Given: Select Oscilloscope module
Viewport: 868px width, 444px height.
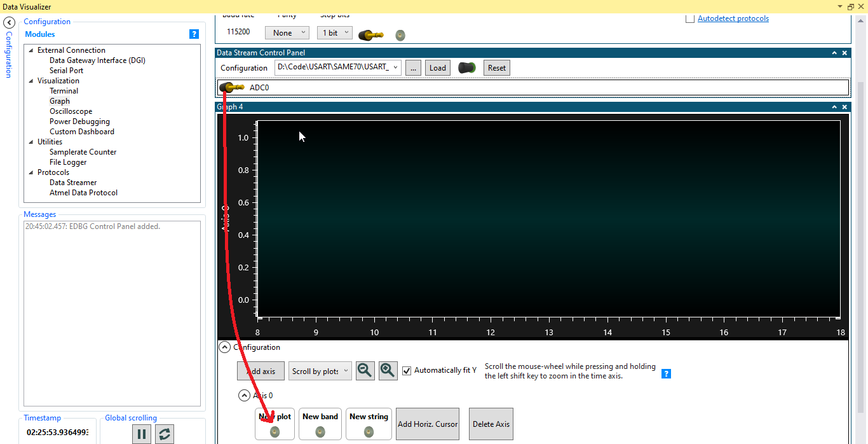Looking at the screenshot, I should point(71,111).
